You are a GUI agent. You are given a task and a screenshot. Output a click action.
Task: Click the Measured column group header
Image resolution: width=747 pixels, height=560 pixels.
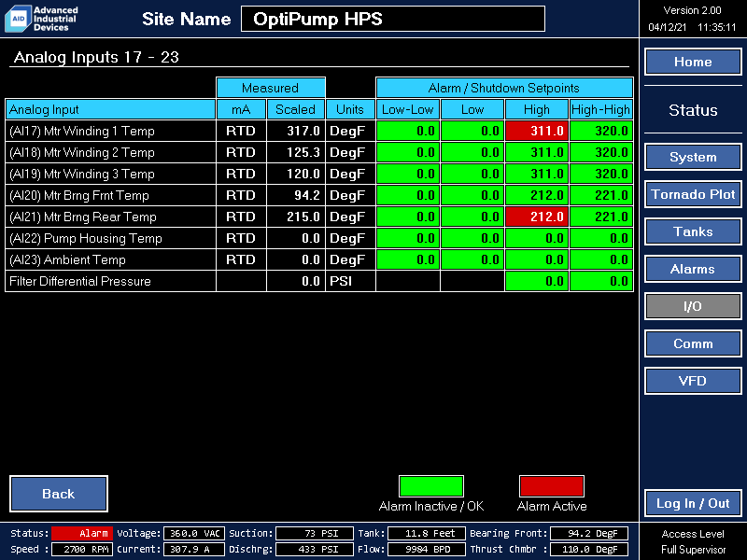point(271,88)
